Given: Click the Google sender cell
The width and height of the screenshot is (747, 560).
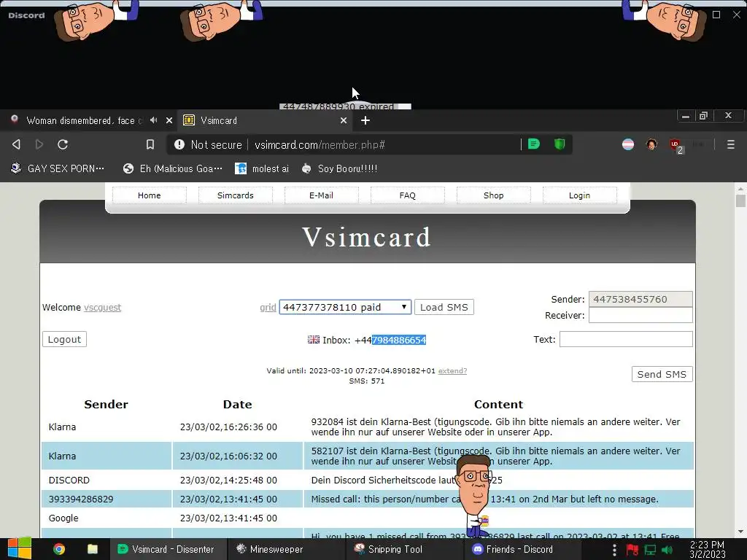Looking at the screenshot, I should [x=107, y=518].
